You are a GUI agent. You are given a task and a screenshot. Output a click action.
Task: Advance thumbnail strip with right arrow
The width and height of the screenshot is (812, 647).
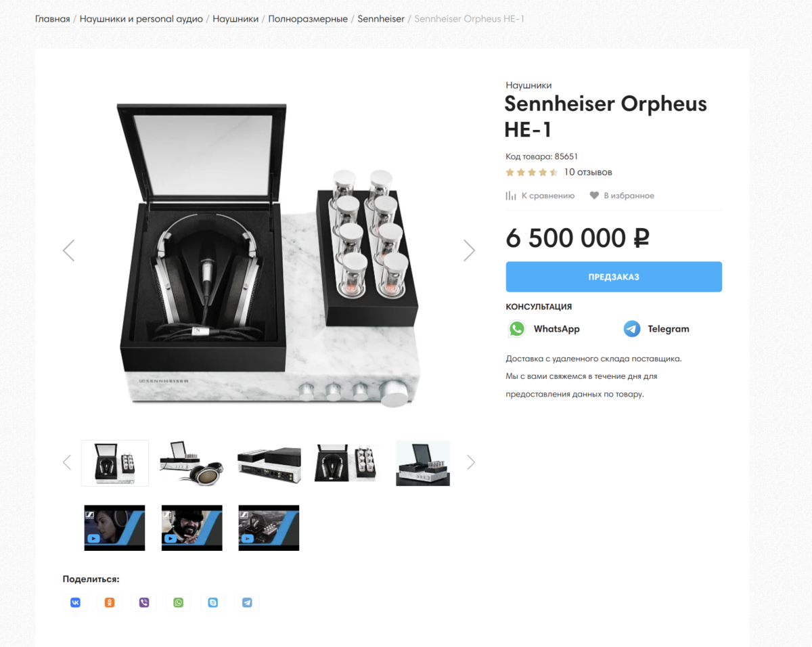(x=471, y=462)
